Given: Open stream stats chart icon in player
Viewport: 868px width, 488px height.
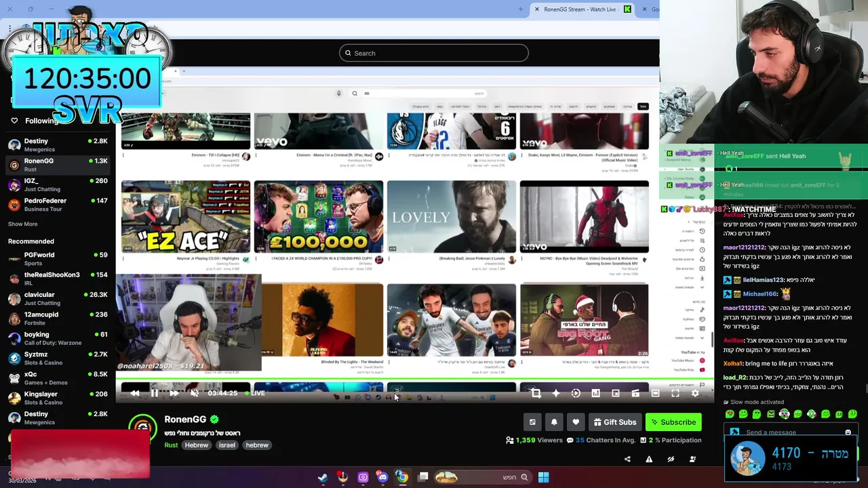Looking at the screenshot, I should pyautogui.click(x=595, y=393).
